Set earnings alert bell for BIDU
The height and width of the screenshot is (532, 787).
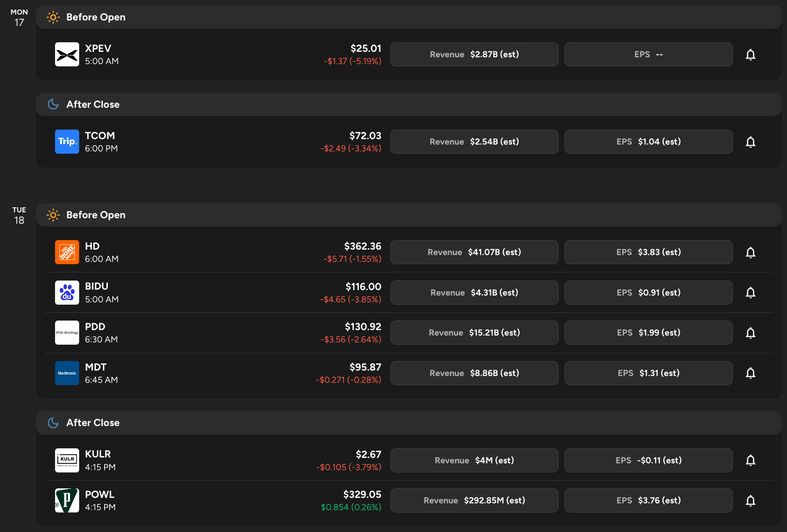(x=751, y=292)
